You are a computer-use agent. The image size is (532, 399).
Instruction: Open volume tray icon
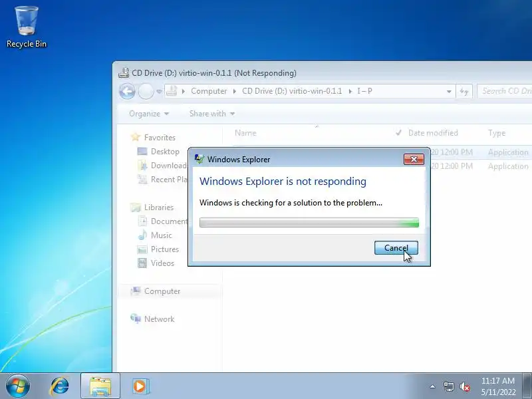pyautogui.click(x=465, y=386)
